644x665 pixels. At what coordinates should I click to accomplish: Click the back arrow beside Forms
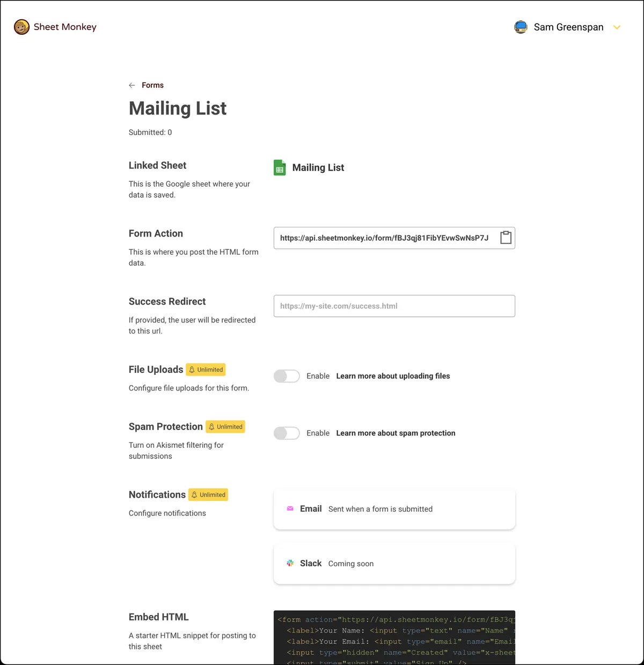point(132,85)
